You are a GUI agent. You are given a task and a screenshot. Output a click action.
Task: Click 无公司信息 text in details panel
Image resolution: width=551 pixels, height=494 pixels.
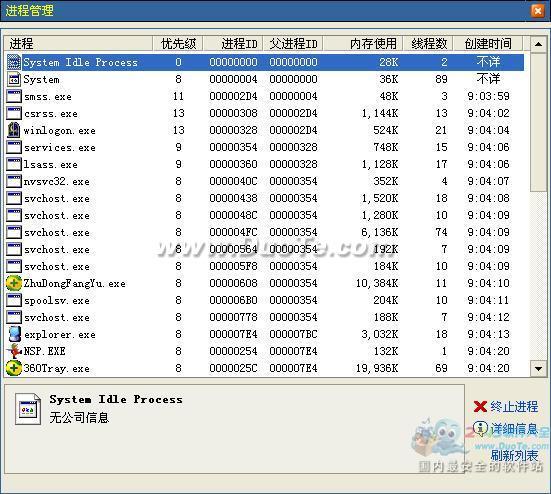pyautogui.click(x=79, y=418)
